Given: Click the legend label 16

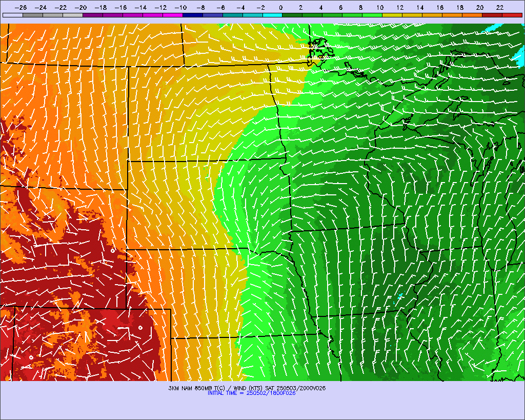Looking at the screenshot, I should click(x=440, y=8).
